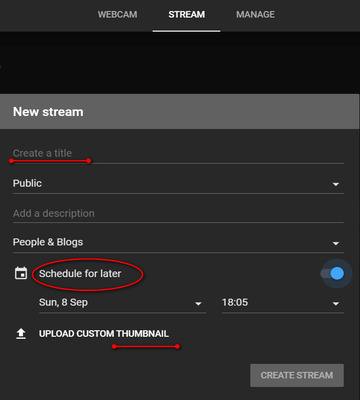The image size is (360, 400).
Task: Click the calendar icon beside Schedule for later
Action: [21, 273]
